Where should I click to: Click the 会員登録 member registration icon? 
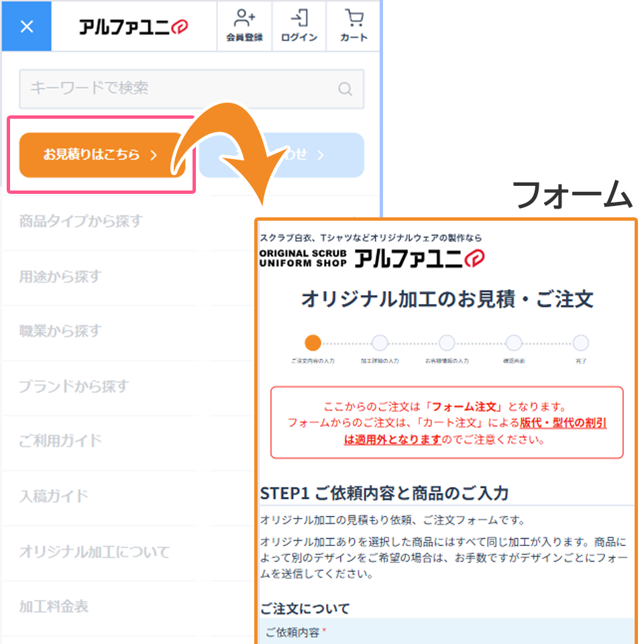244,26
